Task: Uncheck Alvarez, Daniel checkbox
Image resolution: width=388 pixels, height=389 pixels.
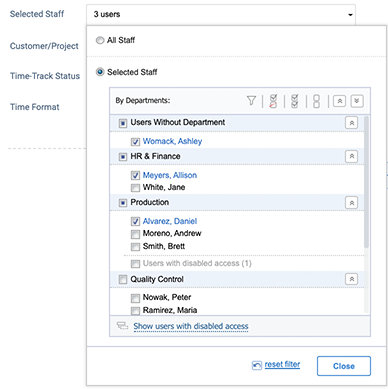Action: (x=135, y=221)
